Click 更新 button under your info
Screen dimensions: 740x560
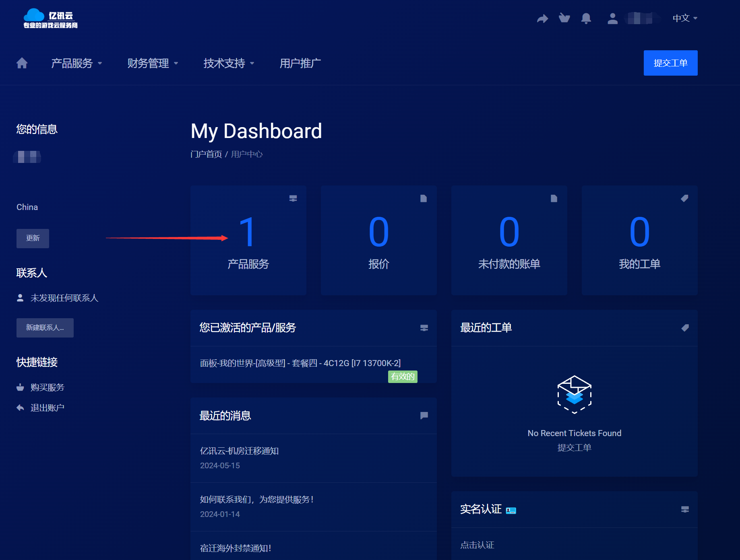[x=33, y=238]
